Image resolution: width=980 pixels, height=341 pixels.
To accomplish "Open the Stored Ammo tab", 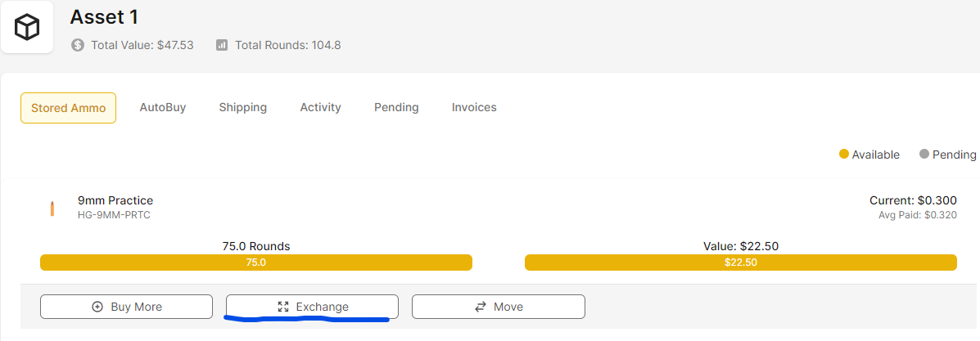I will (x=68, y=108).
